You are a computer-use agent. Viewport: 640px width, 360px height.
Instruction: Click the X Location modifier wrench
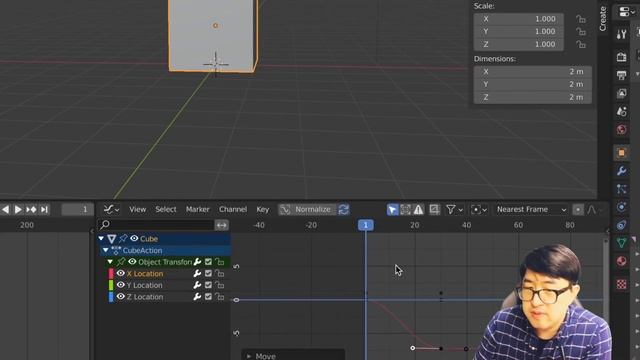[197, 273]
